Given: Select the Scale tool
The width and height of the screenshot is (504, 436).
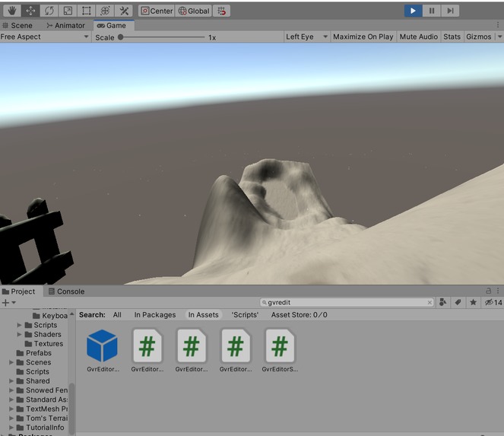Looking at the screenshot, I should pyautogui.click(x=68, y=11).
